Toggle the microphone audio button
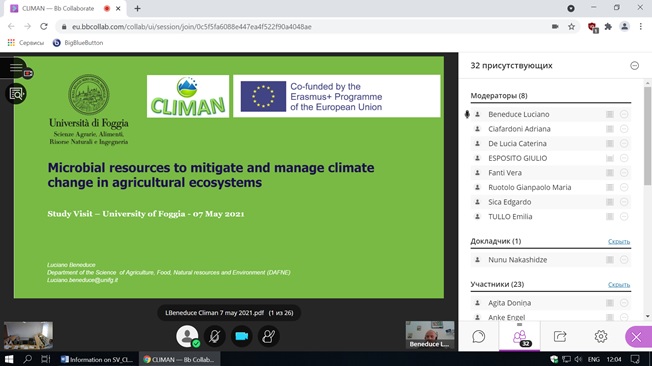Viewport: 652px width, 366px height. point(215,336)
